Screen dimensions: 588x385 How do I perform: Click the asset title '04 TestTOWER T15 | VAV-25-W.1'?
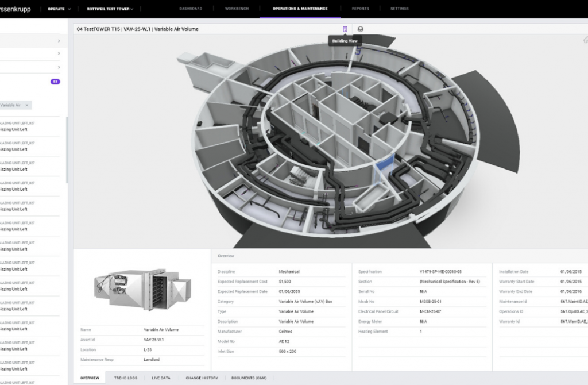tap(113, 29)
